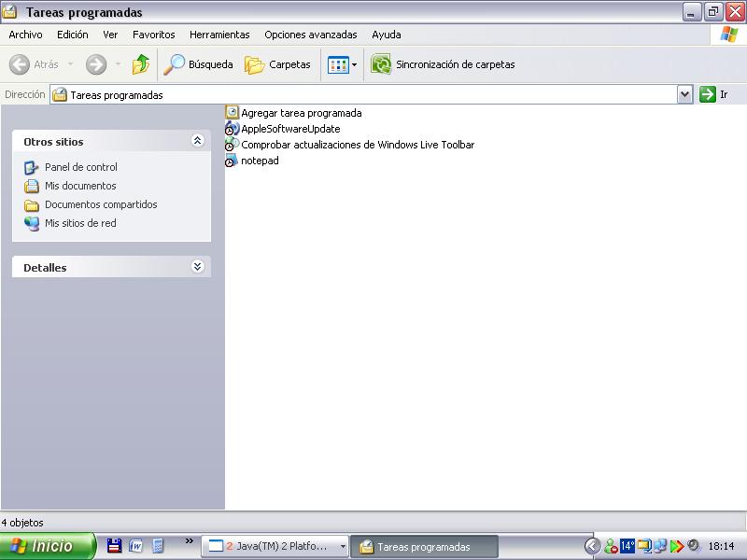
Task: Select the notepad scheduled task
Action: pos(259,161)
